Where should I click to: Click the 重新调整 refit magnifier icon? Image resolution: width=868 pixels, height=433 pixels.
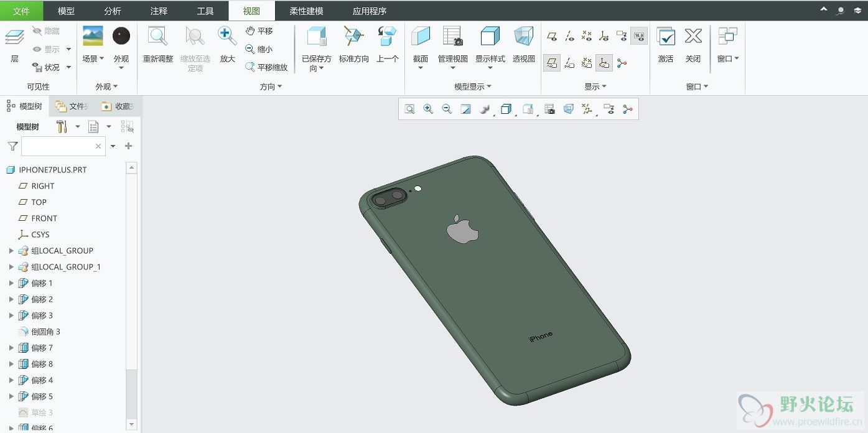(157, 36)
